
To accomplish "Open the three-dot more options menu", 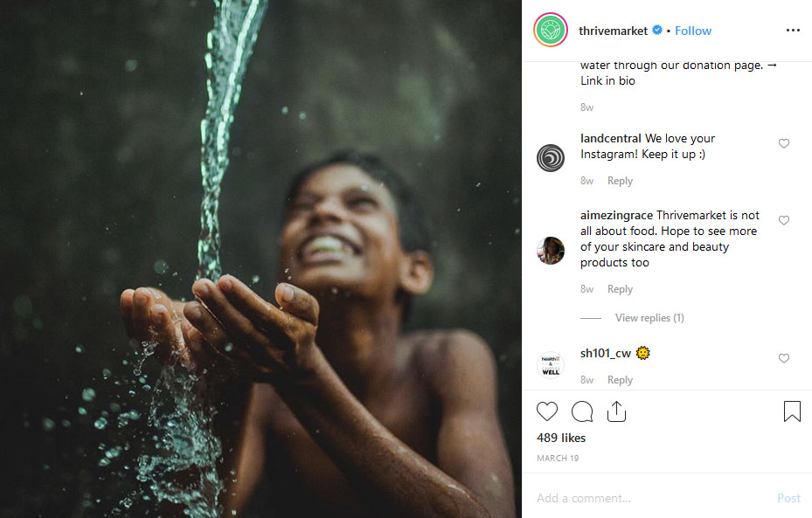I will (x=793, y=31).
